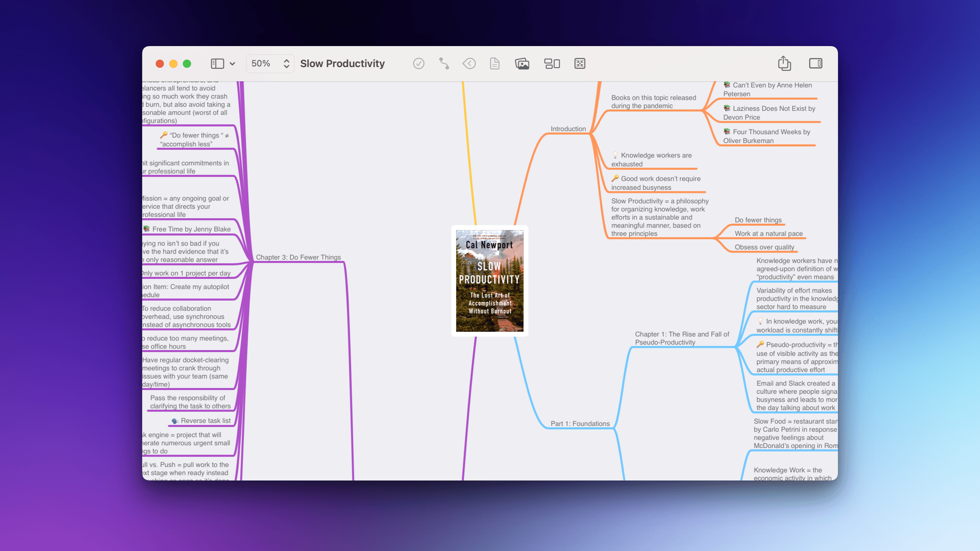Screen dimensions: 980x551
Task: Select the docket-clearing meetings node
Action: pyautogui.click(x=185, y=372)
